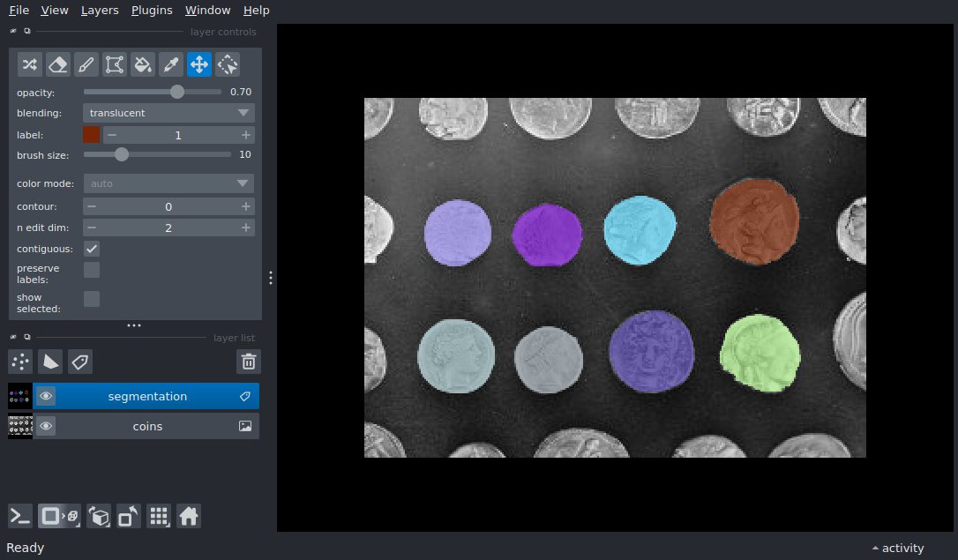Viewport: 958px width, 560px height.
Task: Pick the color picker eyedropper tool
Action: click(171, 63)
